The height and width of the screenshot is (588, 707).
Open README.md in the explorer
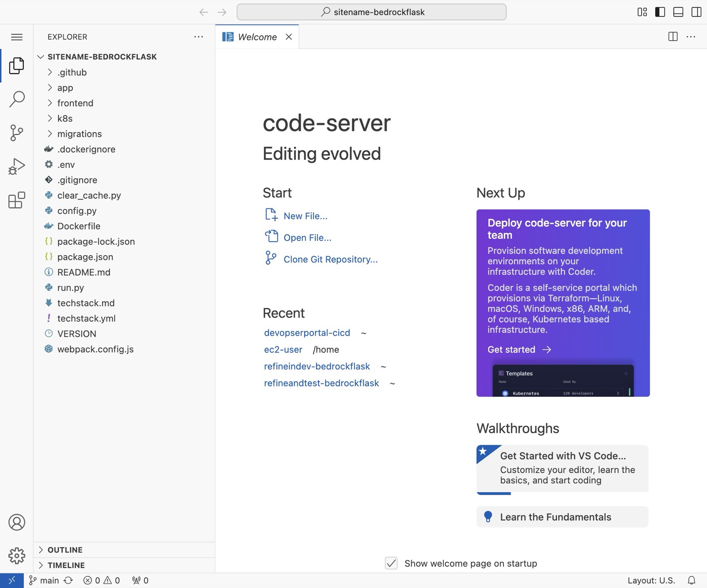[x=124, y=272]
